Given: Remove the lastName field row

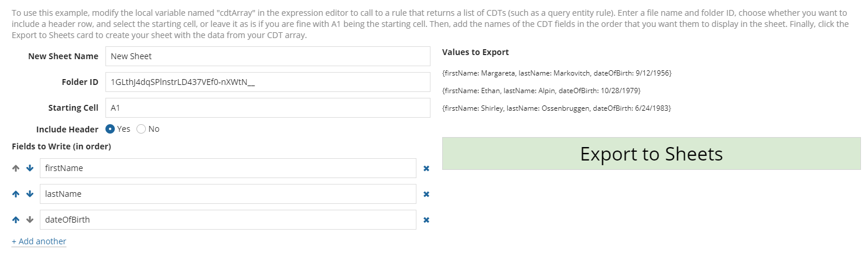Looking at the screenshot, I should (426, 194).
